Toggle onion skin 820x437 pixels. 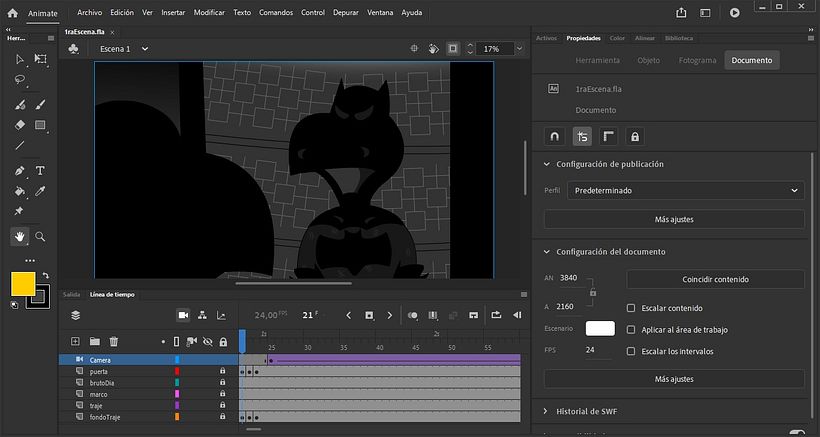pyautogui.click(x=413, y=315)
